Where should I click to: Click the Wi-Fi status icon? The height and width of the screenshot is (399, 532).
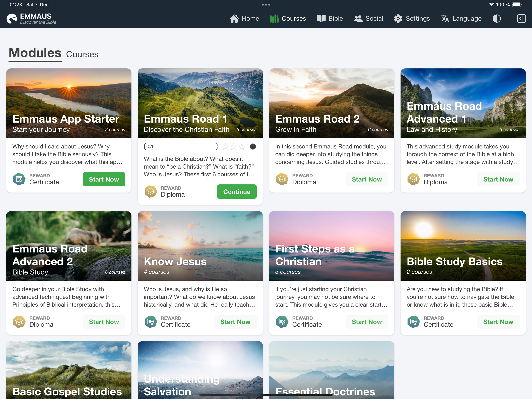point(492,5)
